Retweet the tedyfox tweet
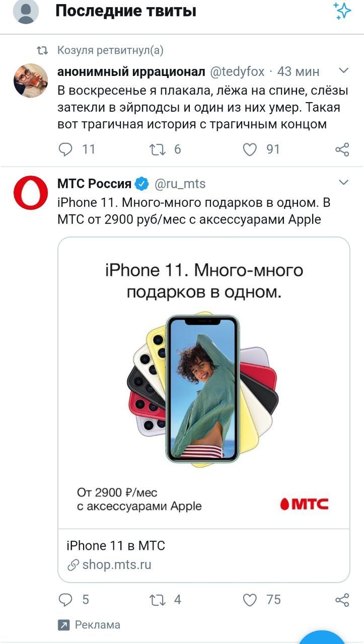Screen dimensions: 364x644 tap(158, 149)
